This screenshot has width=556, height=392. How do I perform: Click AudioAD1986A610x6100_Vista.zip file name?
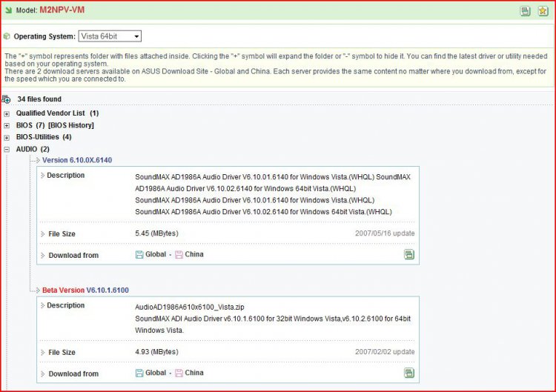pos(190,308)
